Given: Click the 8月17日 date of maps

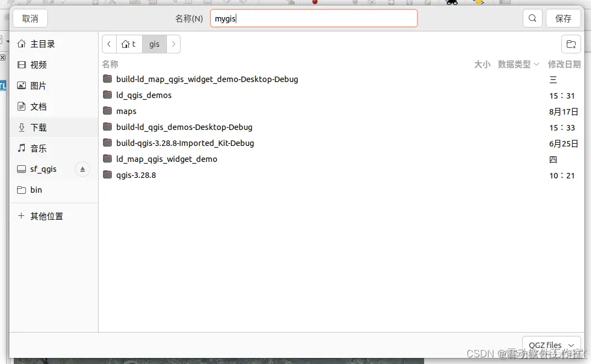Looking at the screenshot, I should pos(563,112).
